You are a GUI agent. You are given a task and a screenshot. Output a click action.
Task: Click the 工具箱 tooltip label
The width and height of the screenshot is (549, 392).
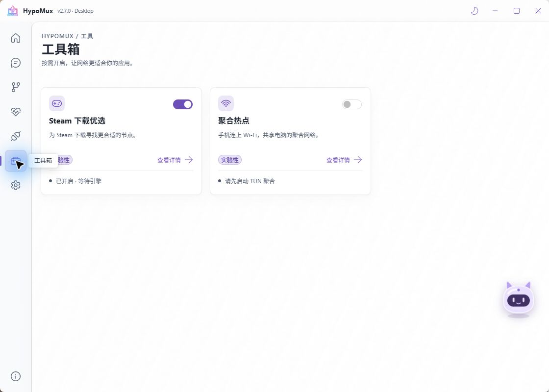43,161
